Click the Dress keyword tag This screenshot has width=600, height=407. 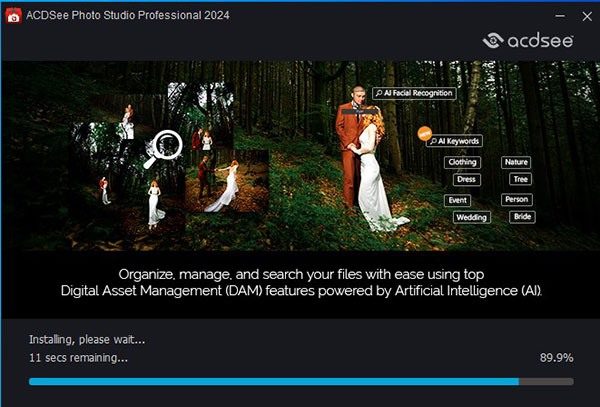[466, 180]
